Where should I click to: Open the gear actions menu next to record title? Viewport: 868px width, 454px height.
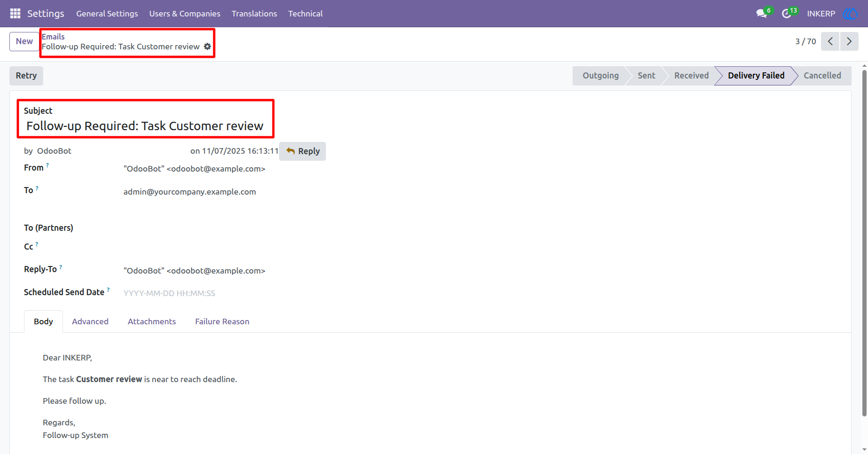pos(208,47)
